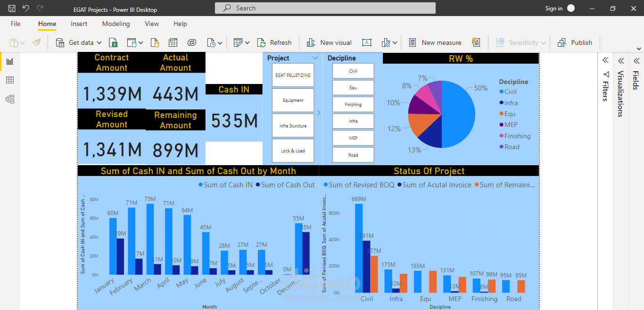
Task: Click the 535M Cash IN card value
Action: tap(234, 121)
